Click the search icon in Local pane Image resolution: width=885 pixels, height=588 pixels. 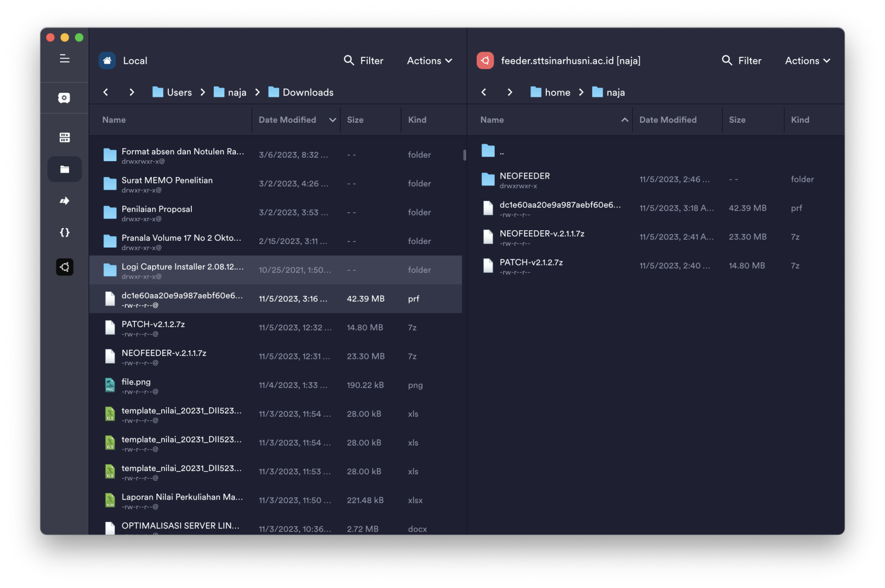tap(349, 61)
